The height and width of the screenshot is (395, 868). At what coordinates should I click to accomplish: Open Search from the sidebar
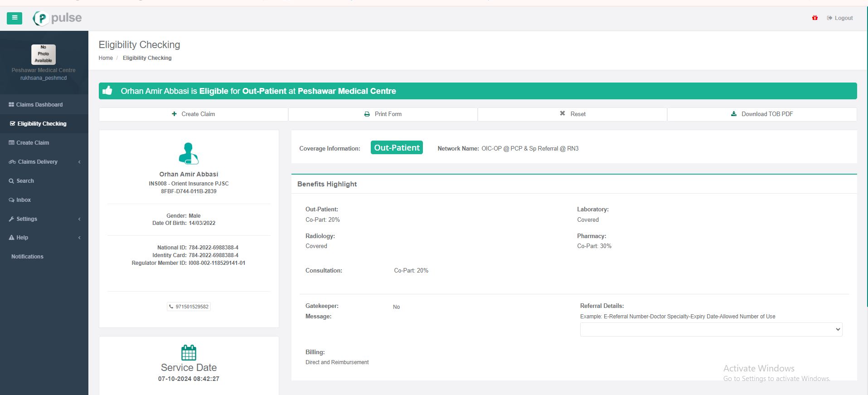[x=25, y=181]
